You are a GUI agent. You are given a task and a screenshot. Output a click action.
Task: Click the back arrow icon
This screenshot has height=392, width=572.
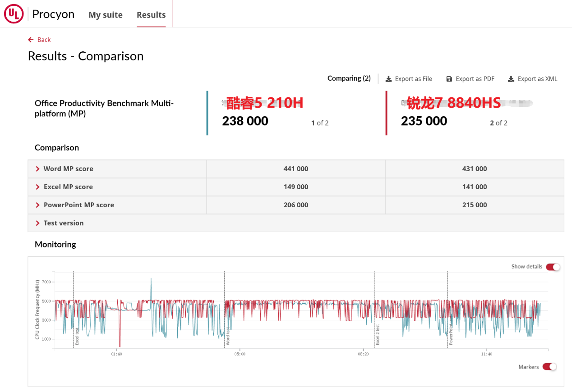(x=31, y=40)
